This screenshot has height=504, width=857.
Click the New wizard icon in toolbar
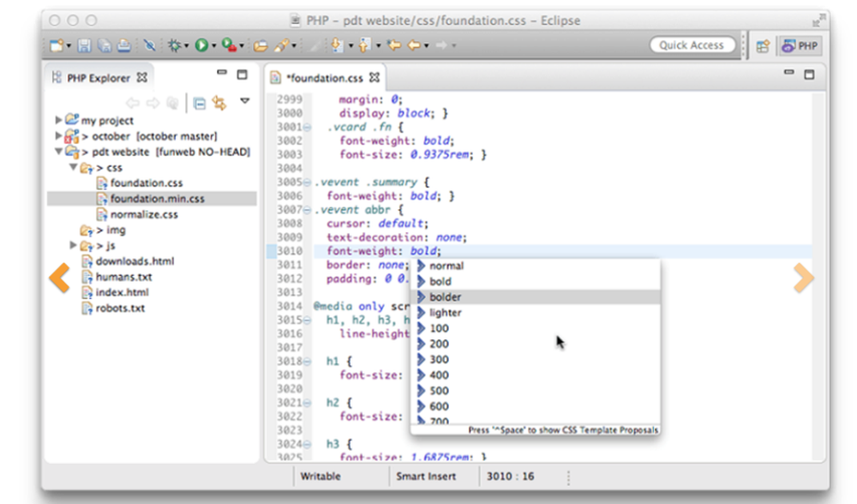(x=57, y=45)
